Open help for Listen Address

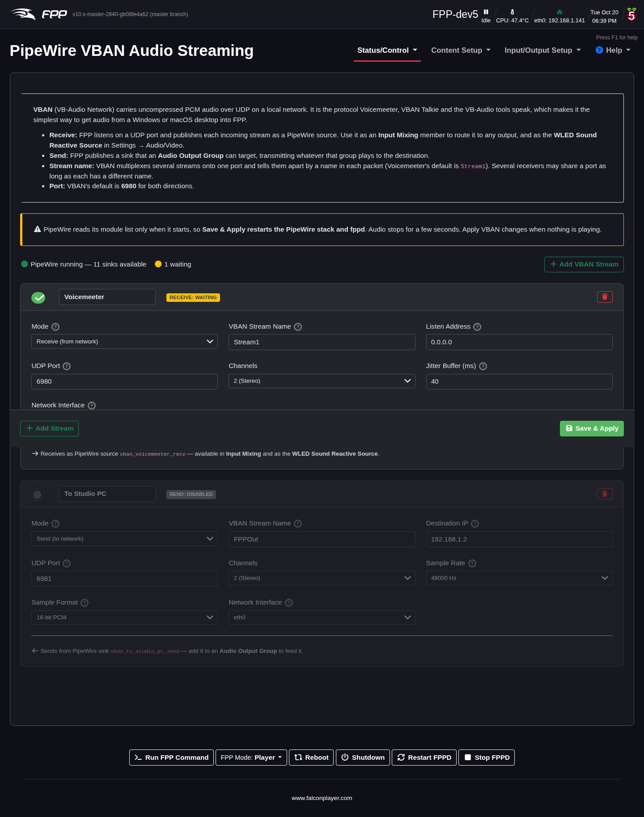pyautogui.click(x=477, y=327)
